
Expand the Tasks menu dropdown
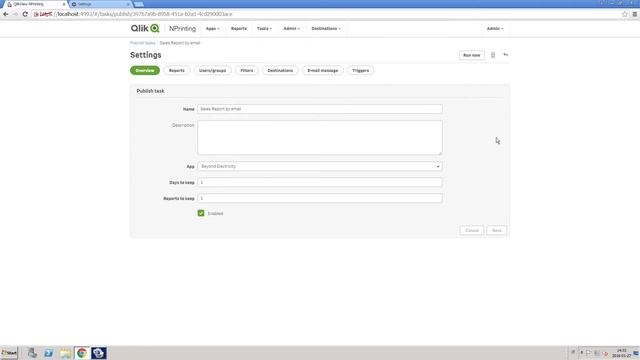tap(264, 29)
